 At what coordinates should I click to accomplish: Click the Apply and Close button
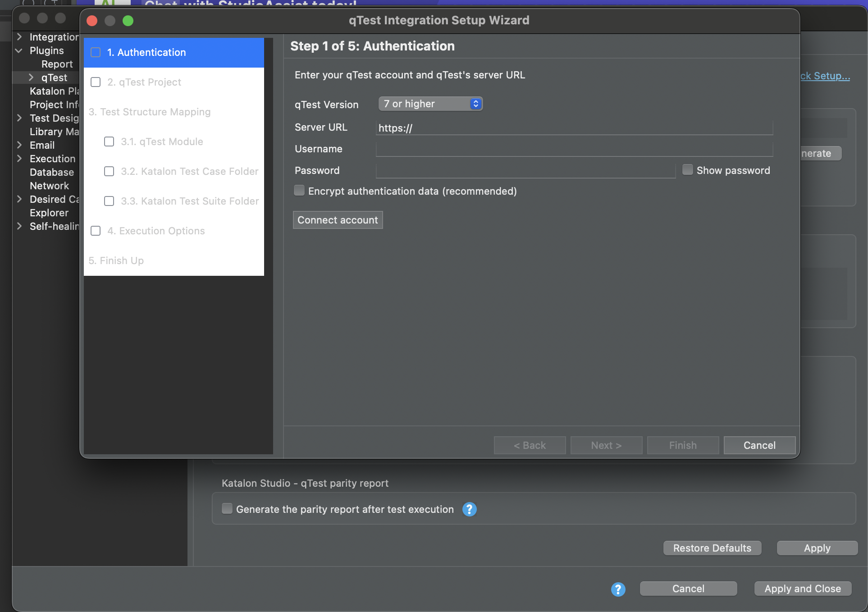point(802,588)
